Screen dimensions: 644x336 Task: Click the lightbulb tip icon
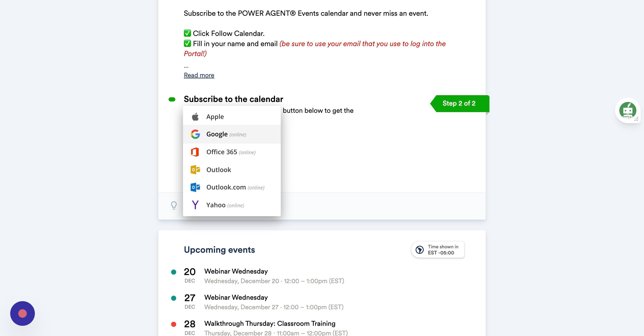174,205
